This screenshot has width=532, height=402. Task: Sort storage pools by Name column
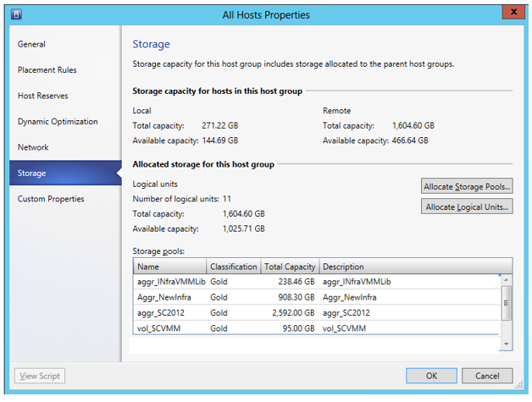tap(169, 267)
